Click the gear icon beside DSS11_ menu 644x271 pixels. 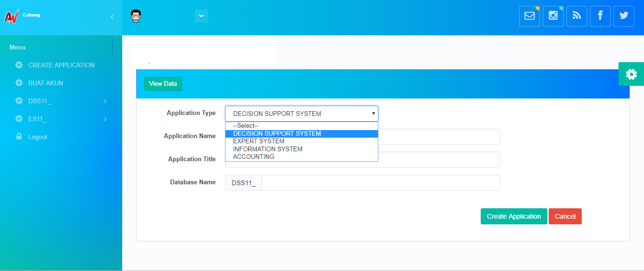(19, 101)
